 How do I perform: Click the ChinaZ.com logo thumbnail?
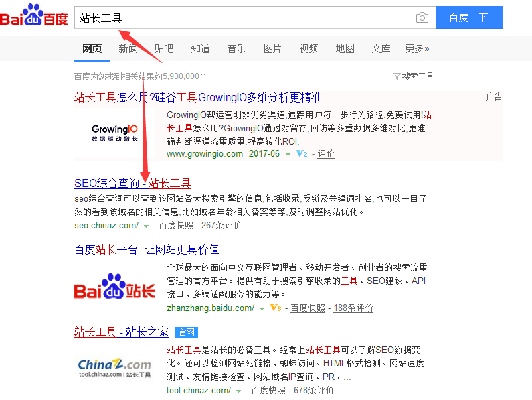point(114,368)
